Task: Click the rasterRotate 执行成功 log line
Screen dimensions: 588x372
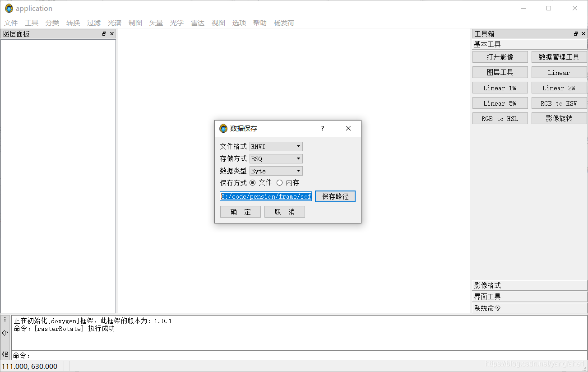Action: tap(64, 329)
